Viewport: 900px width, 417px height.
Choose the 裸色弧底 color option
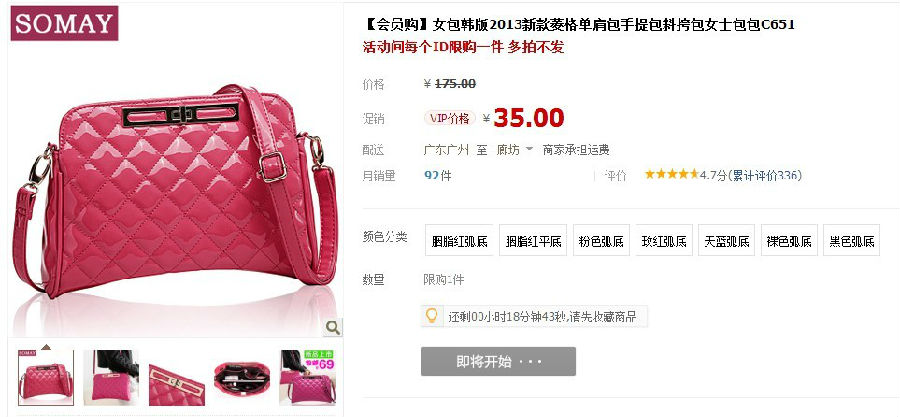click(x=789, y=240)
